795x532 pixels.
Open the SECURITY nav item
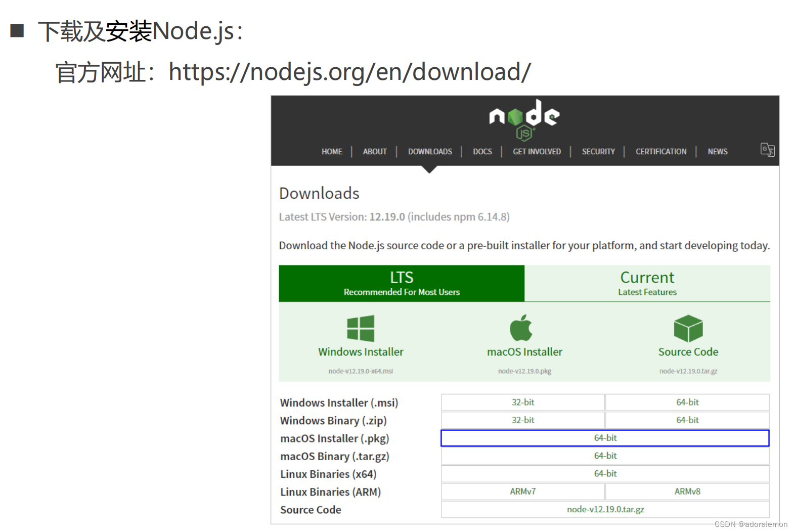pos(598,152)
